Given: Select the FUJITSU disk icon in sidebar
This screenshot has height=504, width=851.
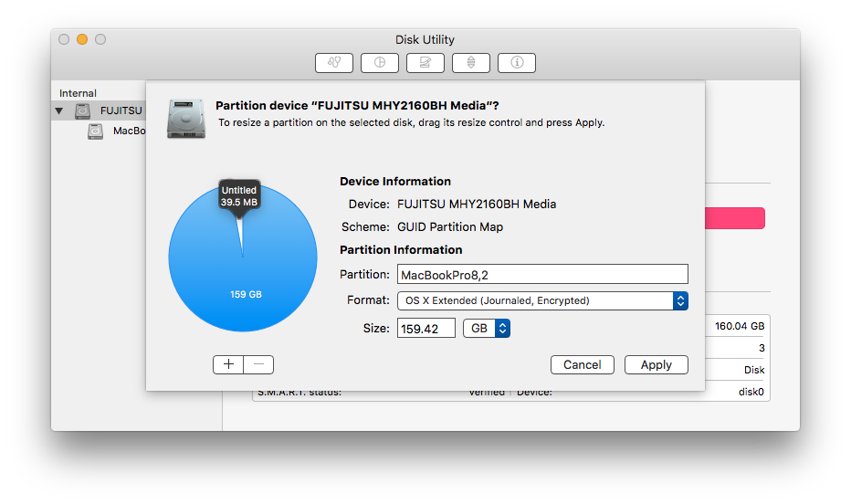Looking at the screenshot, I should pyautogui.click(x=82, y=110).
